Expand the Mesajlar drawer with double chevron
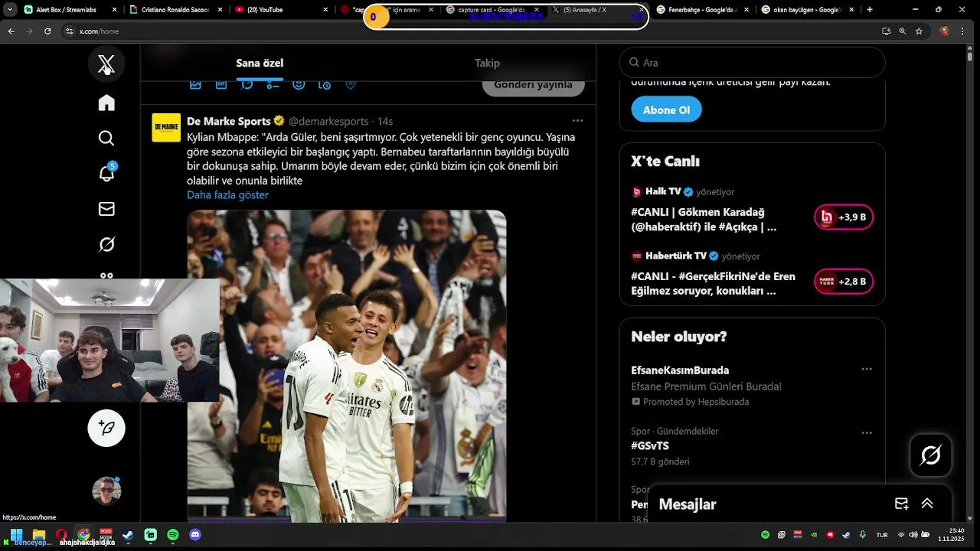 pyautogui.click(x=927, y=504)
